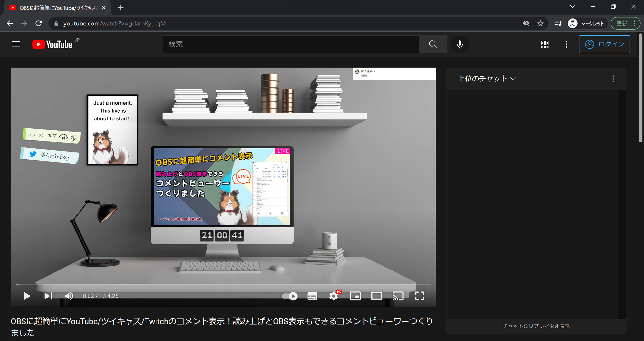Open the YouTube guide hamburger menu
This screenshot has width=644, height=341.
16,44
